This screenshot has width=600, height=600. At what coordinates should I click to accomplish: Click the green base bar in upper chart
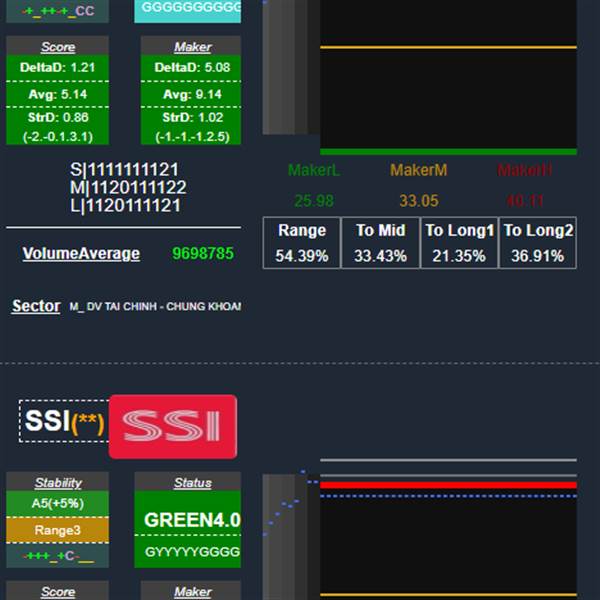(448, 152)
